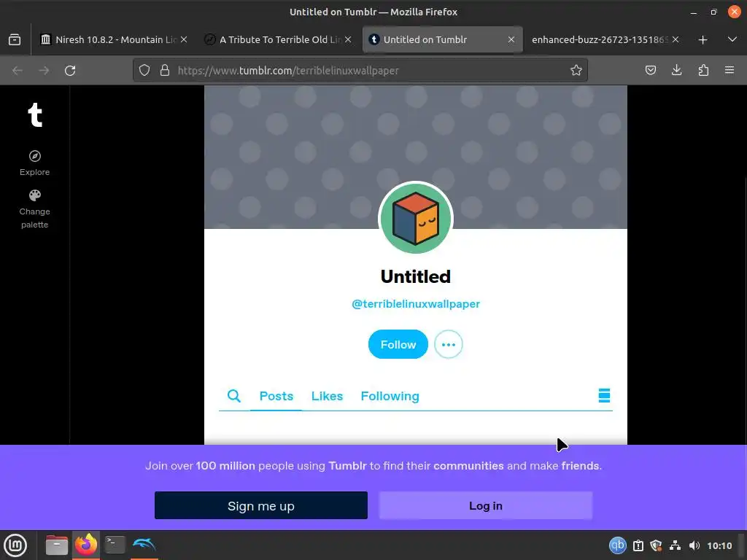Viewport: 747px width, 560px height.
Task: Click the URL address field
Action: click(360, 71)
